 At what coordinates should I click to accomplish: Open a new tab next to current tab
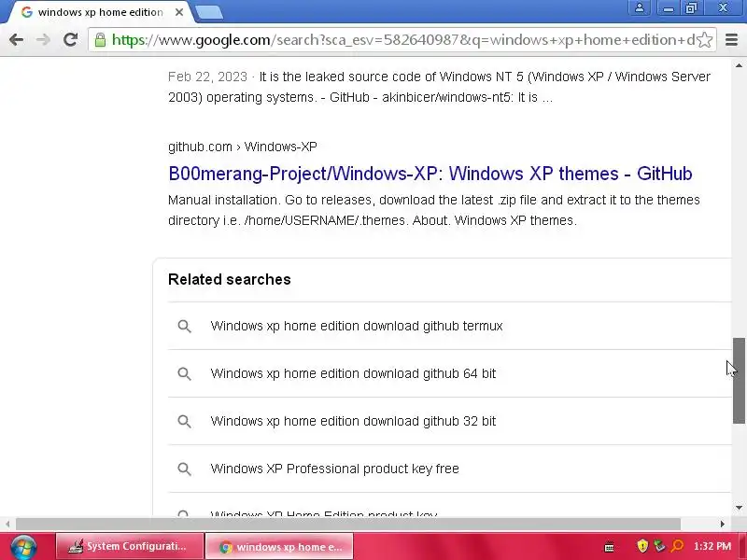click(209, 13)
